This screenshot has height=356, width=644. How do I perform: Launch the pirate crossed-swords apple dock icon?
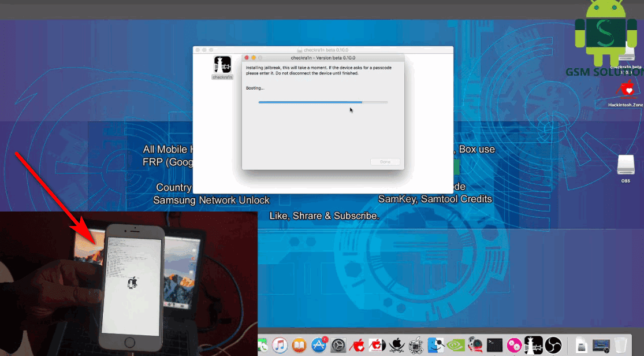point(397,346)
